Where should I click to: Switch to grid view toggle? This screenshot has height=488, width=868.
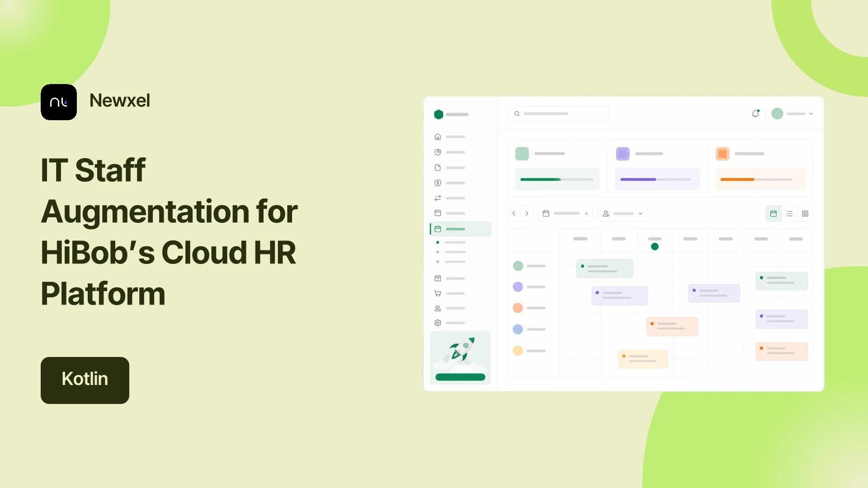tap(805, 214)
